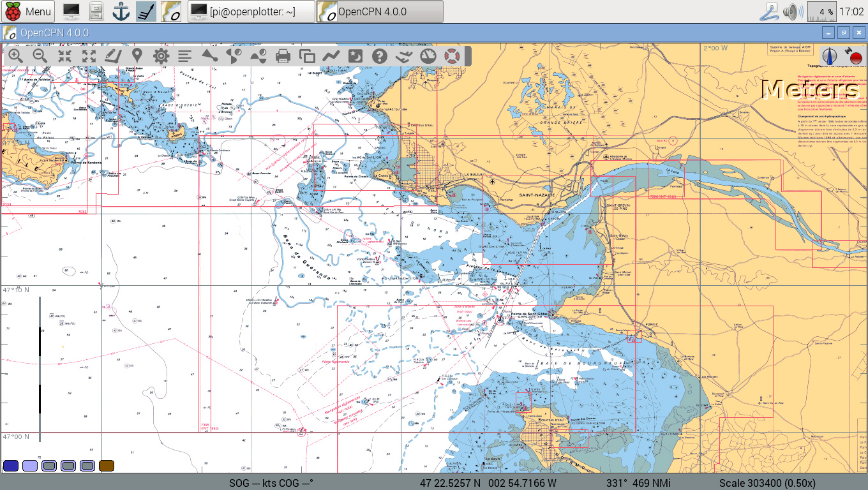Launch the anchor OpenPlotter icon
Screen dimensions: 868x490
tap(120, 11)
